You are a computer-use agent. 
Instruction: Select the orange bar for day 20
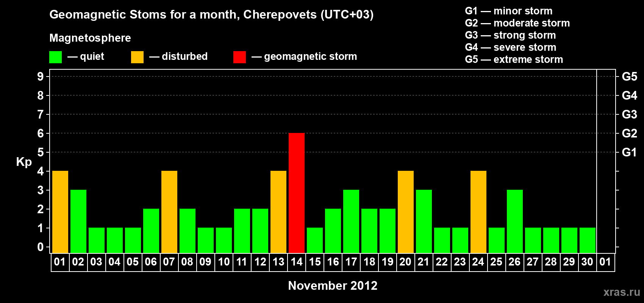point(406,212)
